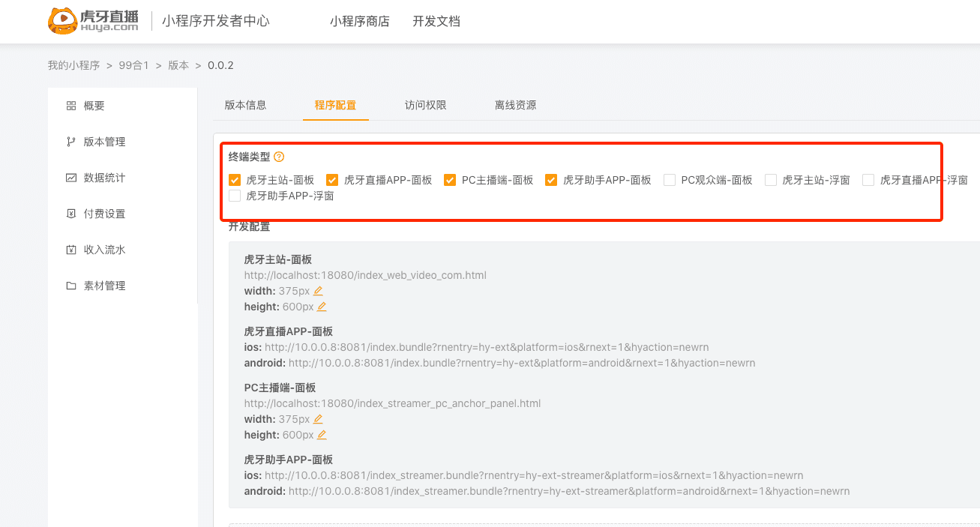Click the 虎牙主站-面板 heading in 开发配置
This screenshot has width=980, height=527.
pyautogui.click(x=277, y=259)
